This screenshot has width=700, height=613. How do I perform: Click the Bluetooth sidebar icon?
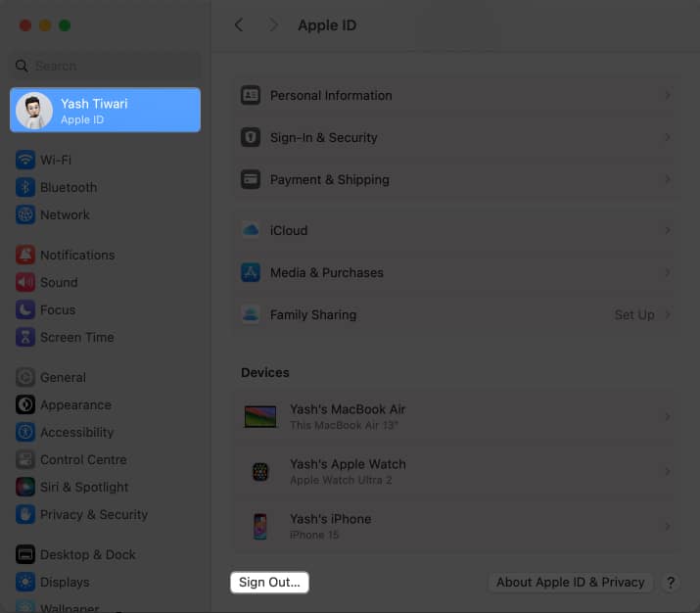pos(25,187)
